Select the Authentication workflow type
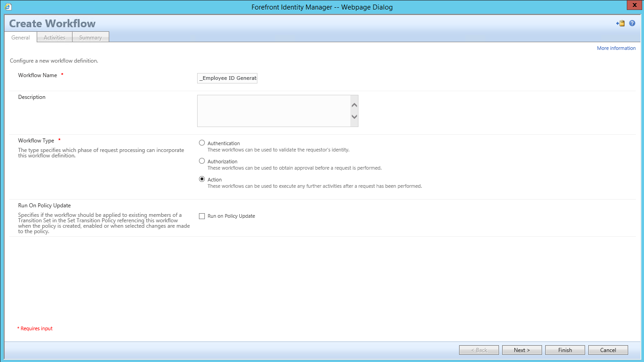644x362 pixels. [x=202, y=143]
